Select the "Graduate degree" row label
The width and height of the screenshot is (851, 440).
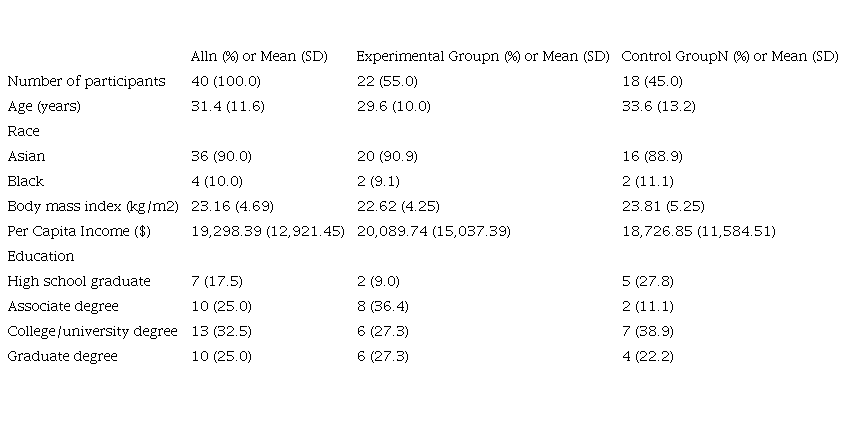pos(62,356)
